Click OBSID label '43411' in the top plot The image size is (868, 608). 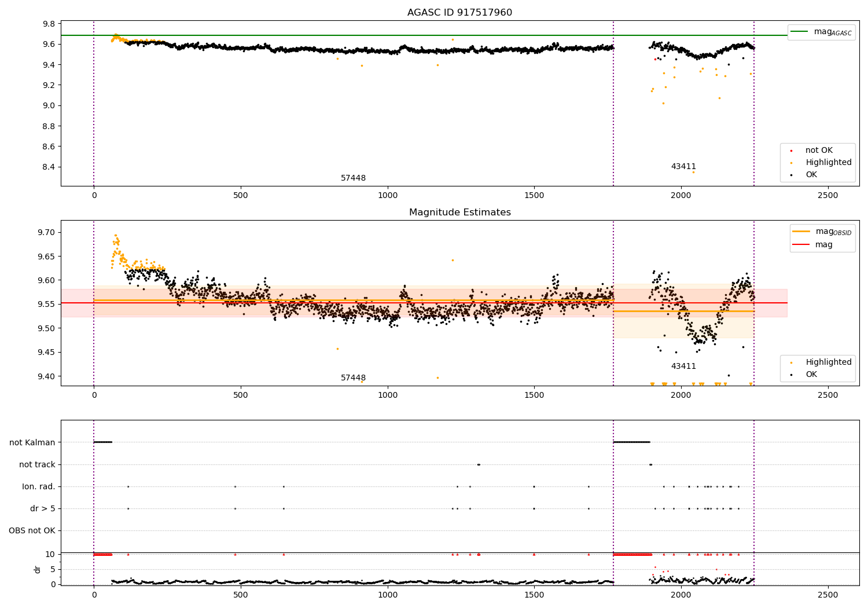click(x=683, y=167)
